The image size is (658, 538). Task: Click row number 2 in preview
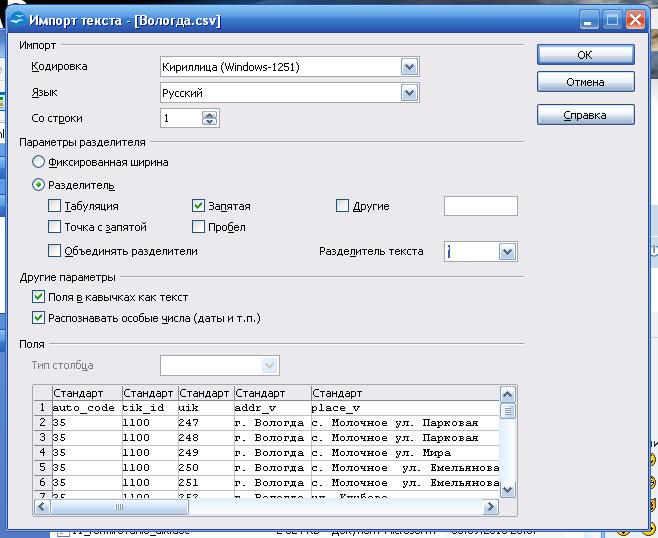click(42, 423)
